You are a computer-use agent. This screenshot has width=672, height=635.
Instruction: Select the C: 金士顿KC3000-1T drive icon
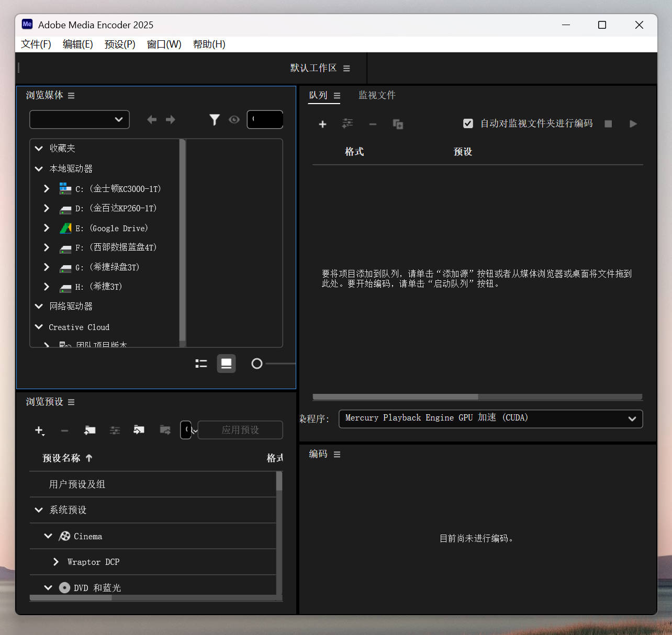[65, 188]
